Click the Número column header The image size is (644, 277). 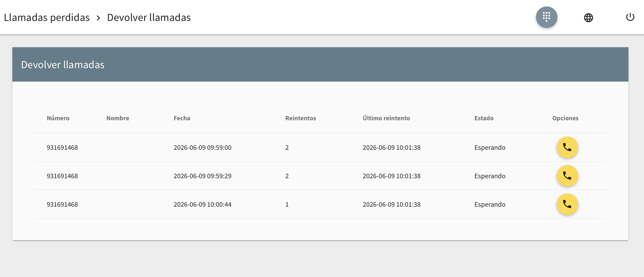(58, 118)
